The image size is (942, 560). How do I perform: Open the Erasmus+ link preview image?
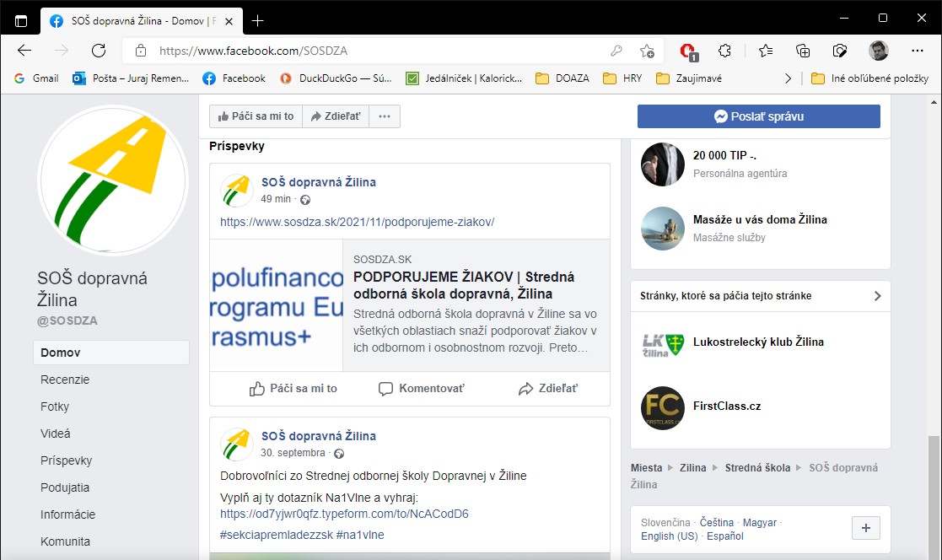coord(277,305)
